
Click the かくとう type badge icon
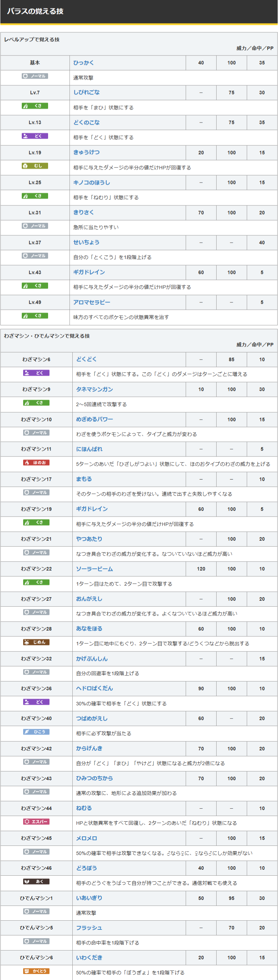tap(36, 971)
